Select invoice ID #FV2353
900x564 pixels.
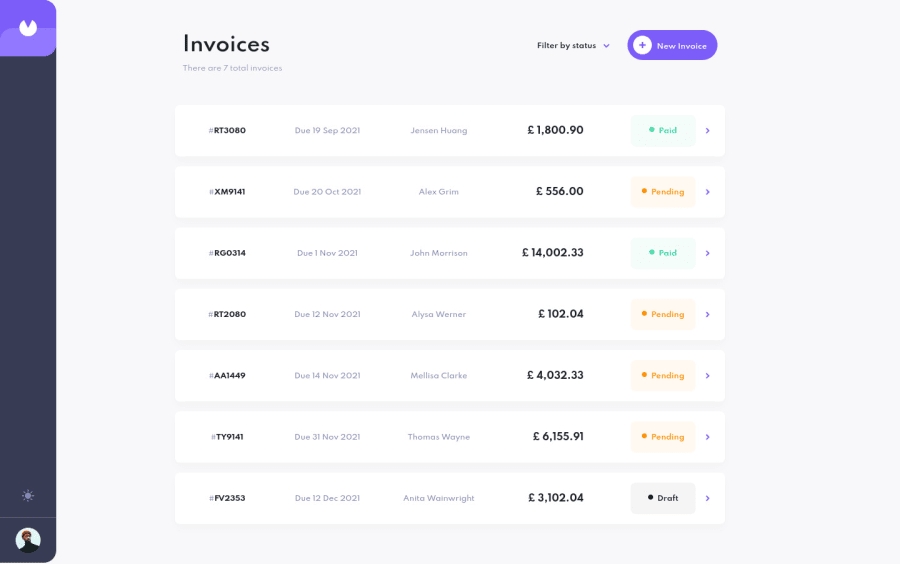point(227,498)
